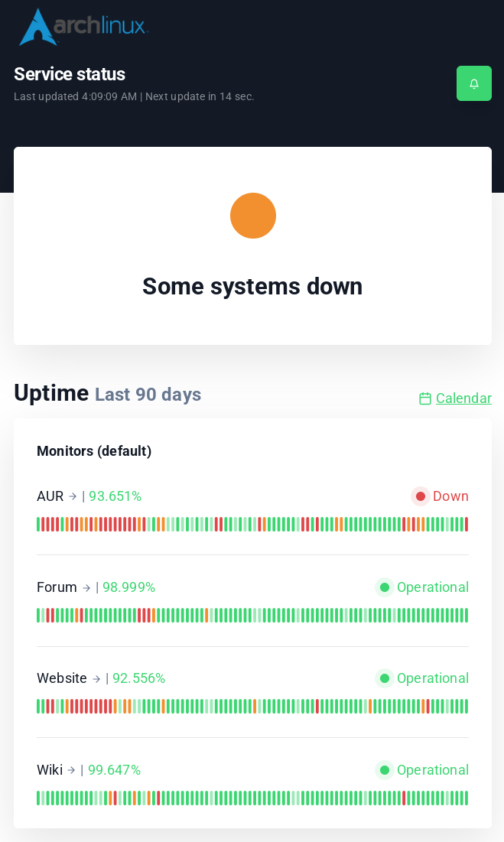Click the Wiki 90-day uptime bar
The image size is (504, 842).
click(x=252, y=798)
